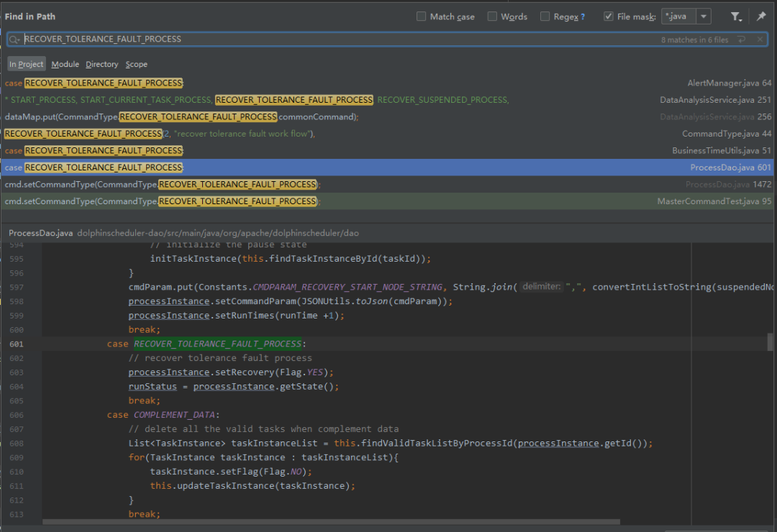Select the In Project scope tab

27,64
